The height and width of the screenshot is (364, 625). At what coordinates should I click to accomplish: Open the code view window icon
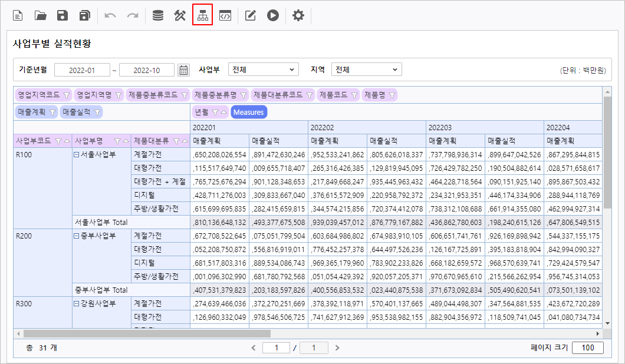pos(225,16)
